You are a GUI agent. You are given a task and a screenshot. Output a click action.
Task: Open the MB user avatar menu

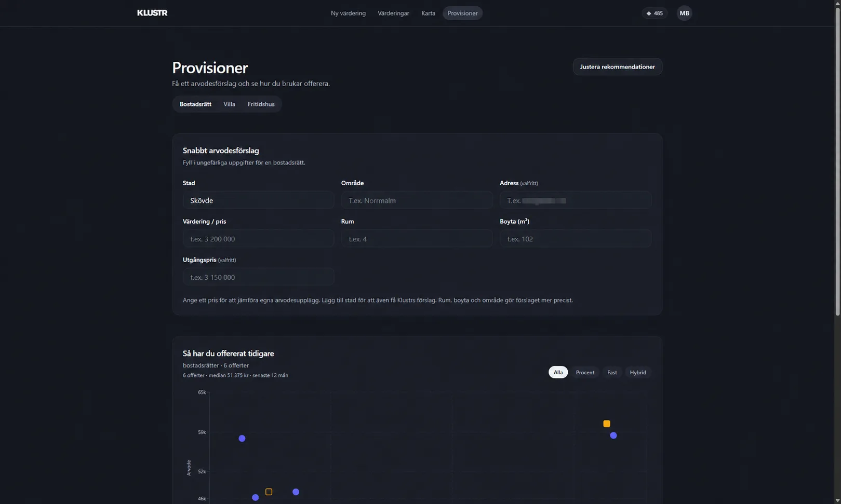[x=684, y=13]
